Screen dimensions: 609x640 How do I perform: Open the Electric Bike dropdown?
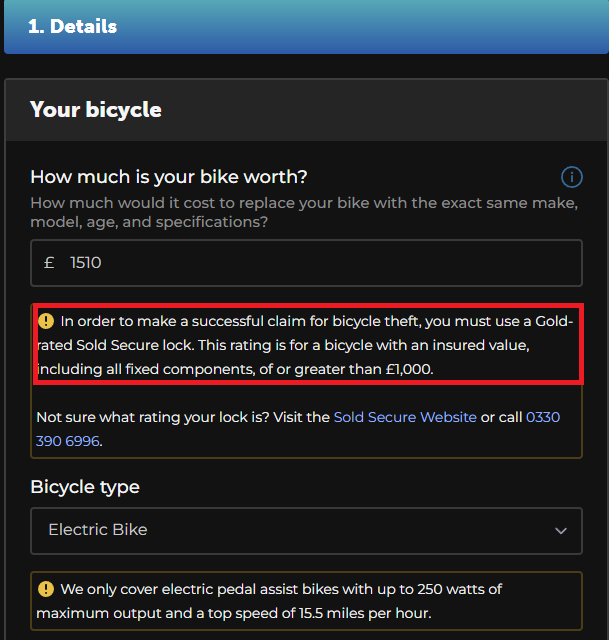point(306,531)
